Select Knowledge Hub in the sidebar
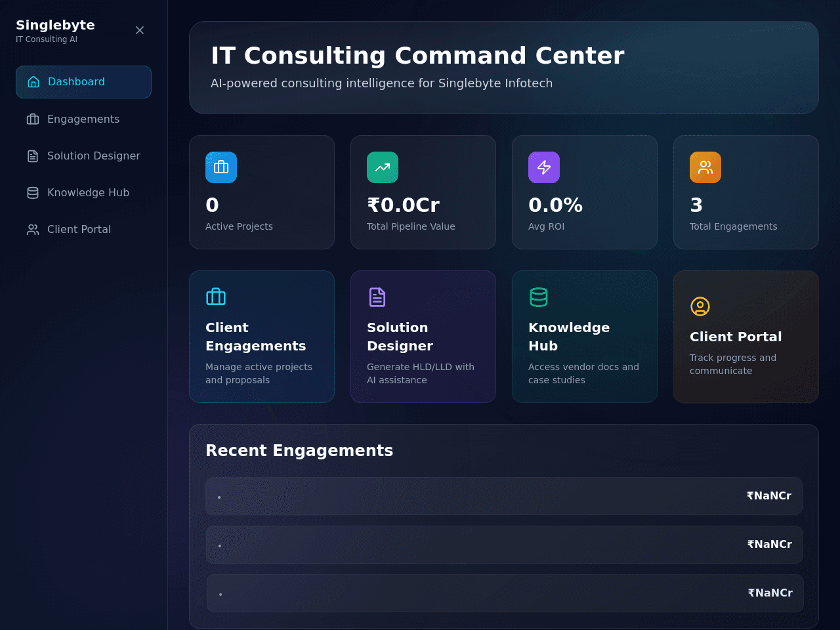 point(83,192)
